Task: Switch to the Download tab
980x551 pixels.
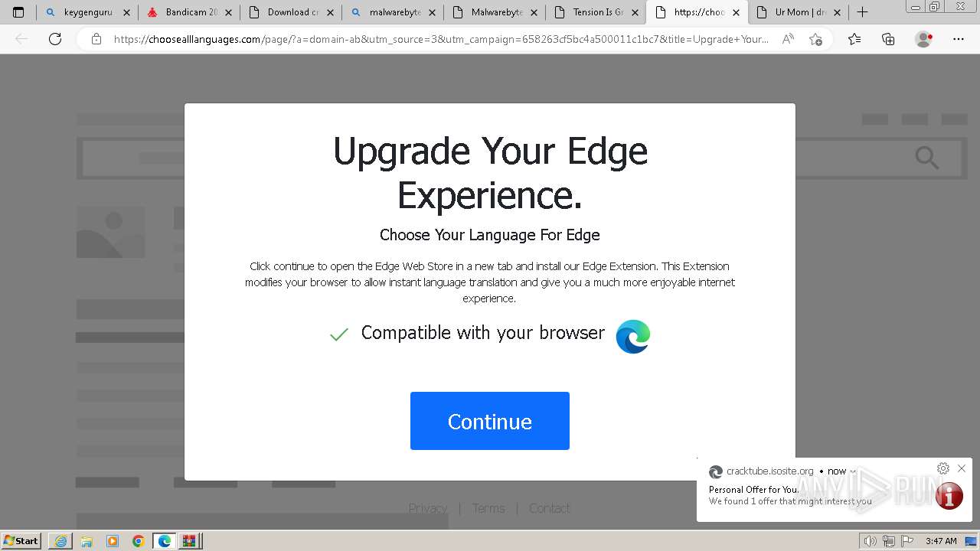Action: point(292,12)
